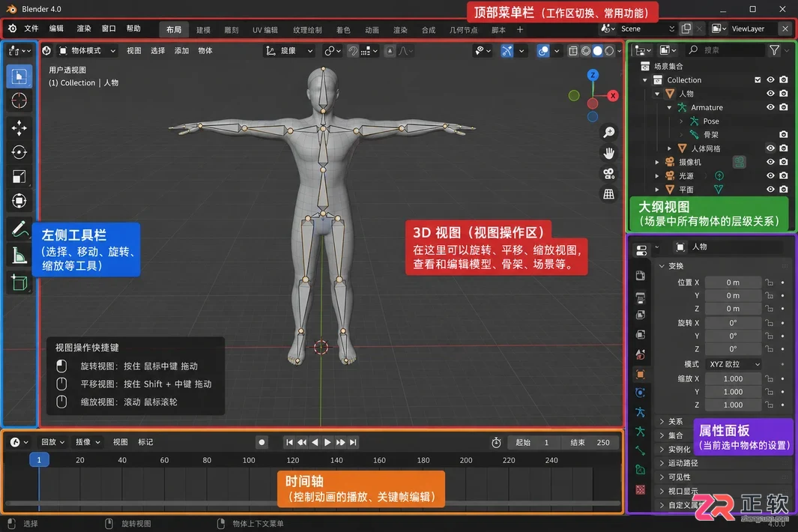The image size is (798, 532).
Task: Choose the Annotate pencil tool
Action: coord(19,229)
